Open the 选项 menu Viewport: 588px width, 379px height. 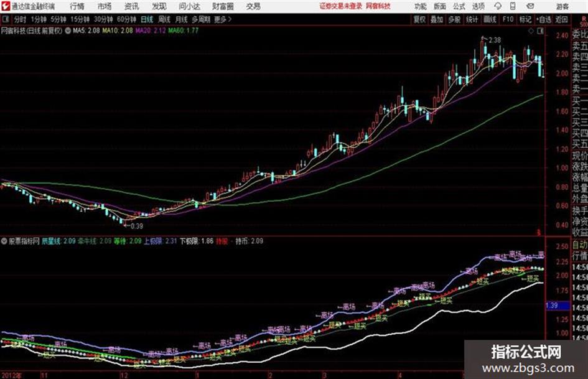478,6
